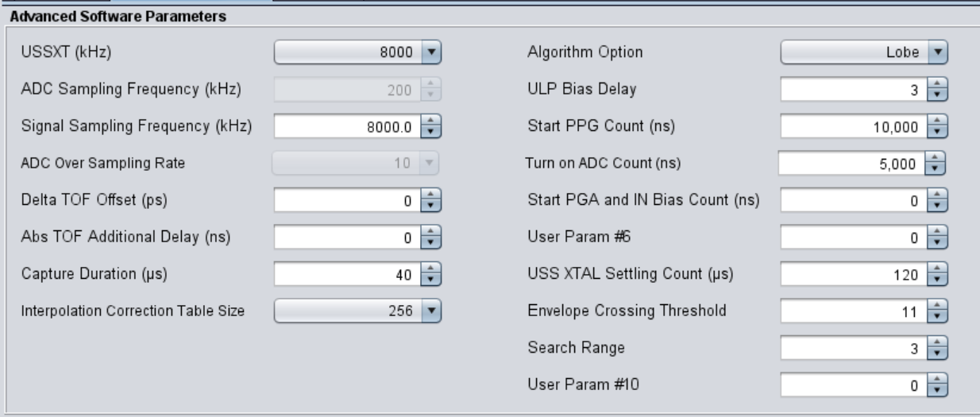The image size is (980, 417).
Task: Expand Interpolation Correction Table Size dropdown
Action: point(357,311)
